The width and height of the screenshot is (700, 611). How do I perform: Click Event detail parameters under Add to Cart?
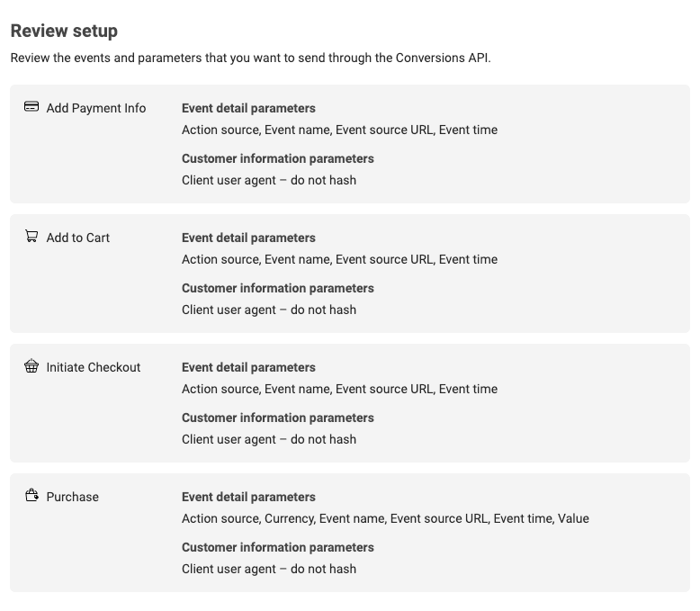(248, 238)
